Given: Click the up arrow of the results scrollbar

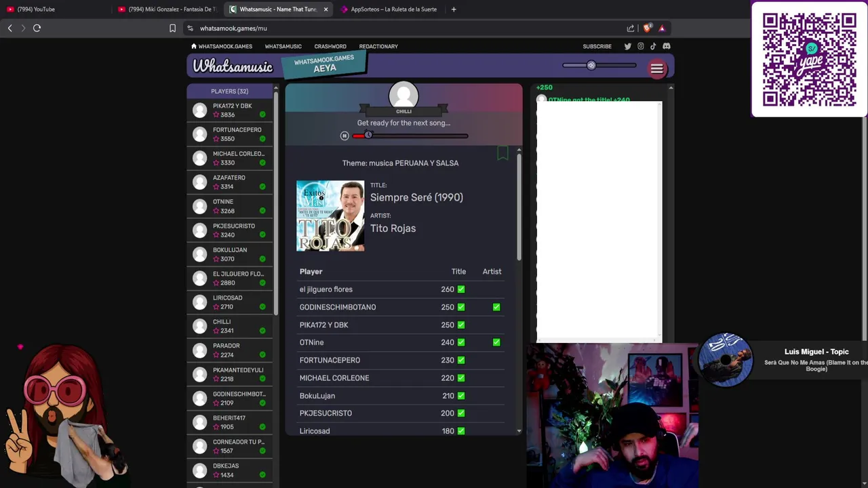Looking at the screenshot, I should point(519,150).
